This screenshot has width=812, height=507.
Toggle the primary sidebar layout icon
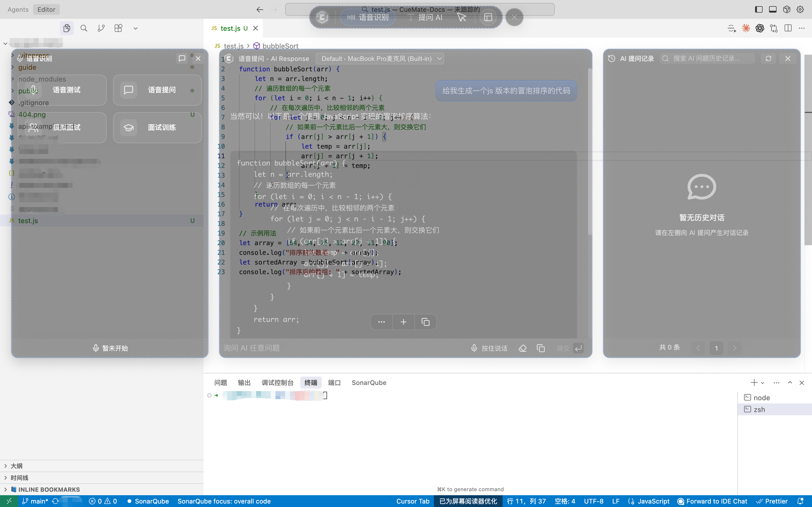pyautogui.click(x=759, y=9)
